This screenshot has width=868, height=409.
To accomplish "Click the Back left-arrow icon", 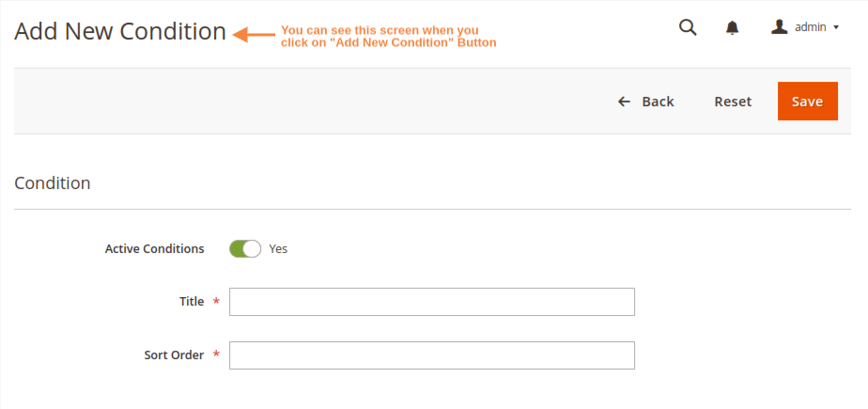I will point(624,102).
